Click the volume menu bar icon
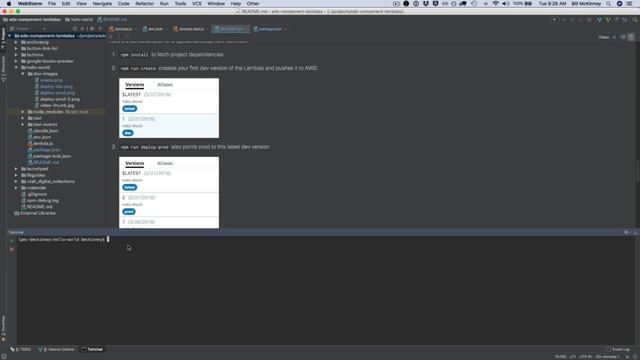This screenshot has height=360, width=640. (506, 4)
